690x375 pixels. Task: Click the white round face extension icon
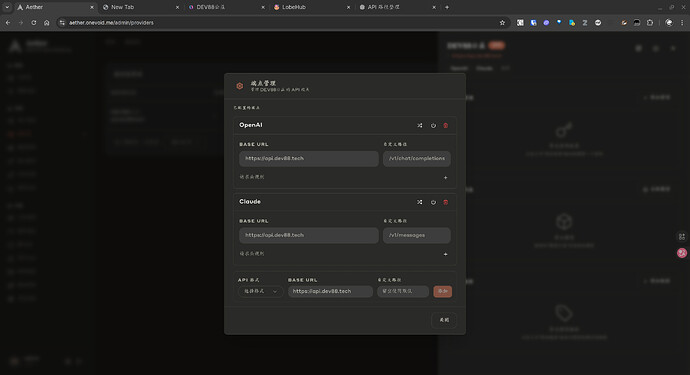598,22
